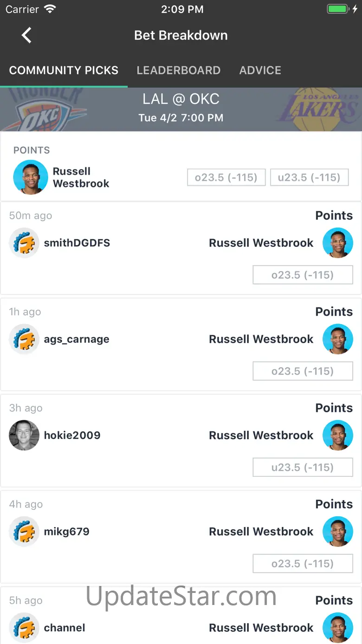Switch to the Advice tab
This screenshot has width=362, height=644.
click(x=260, y=70)
